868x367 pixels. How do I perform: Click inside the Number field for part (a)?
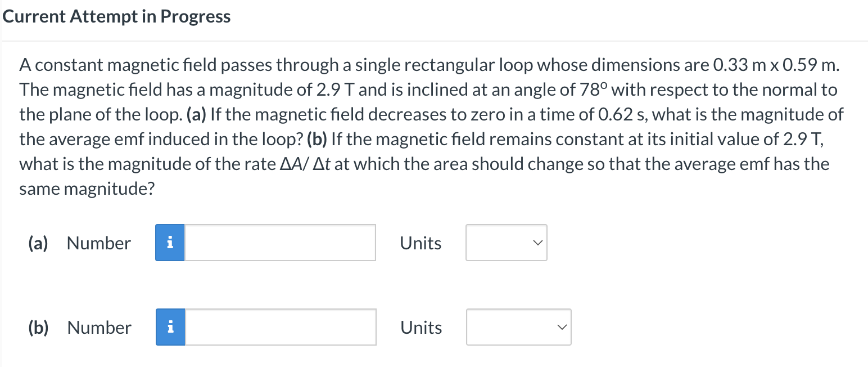coord(279,243)
